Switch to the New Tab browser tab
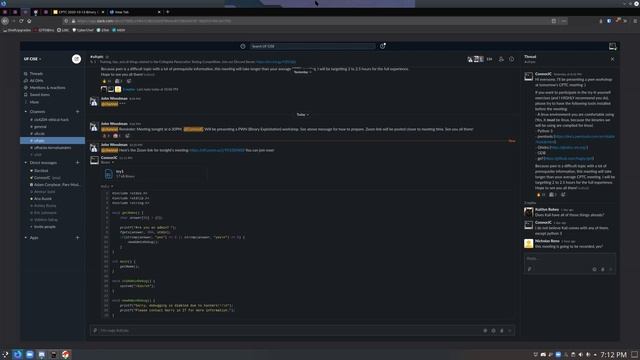This screenshot has width=640, height=360. click(x=135, y=12)
